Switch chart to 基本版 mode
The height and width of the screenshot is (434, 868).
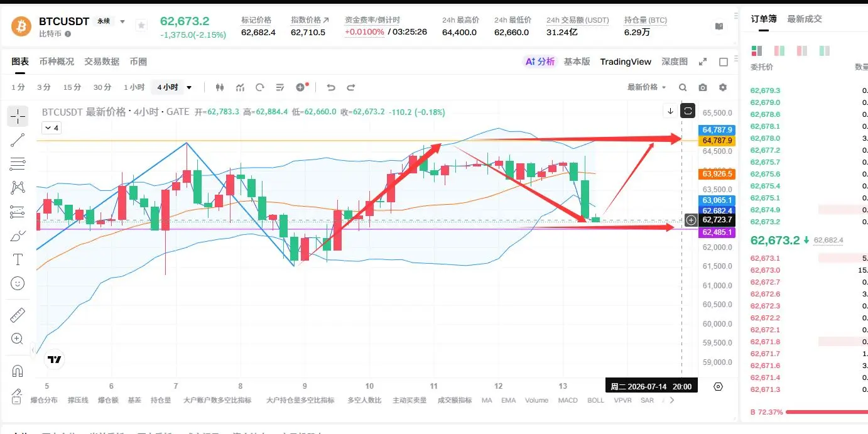(577, 62)
